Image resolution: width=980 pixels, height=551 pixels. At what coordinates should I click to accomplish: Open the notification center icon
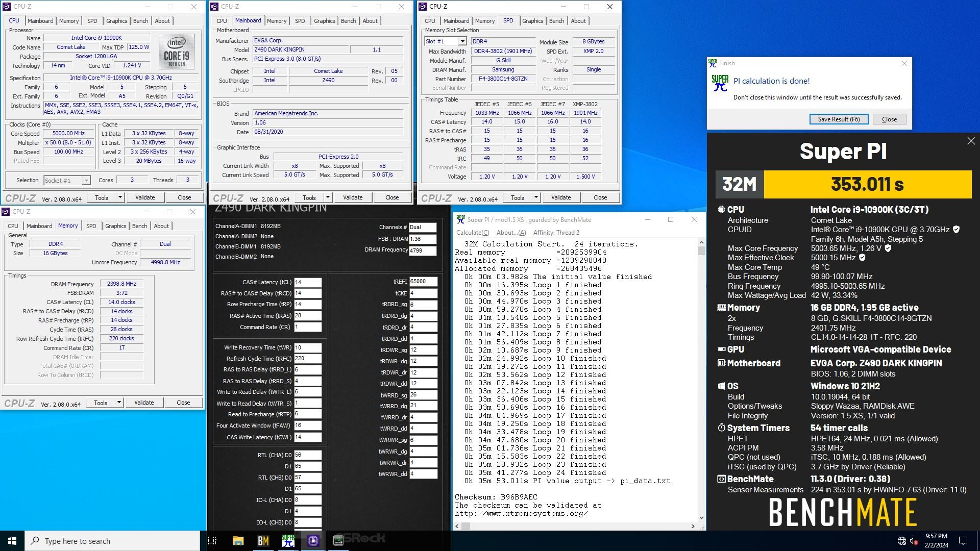point(963,541)
